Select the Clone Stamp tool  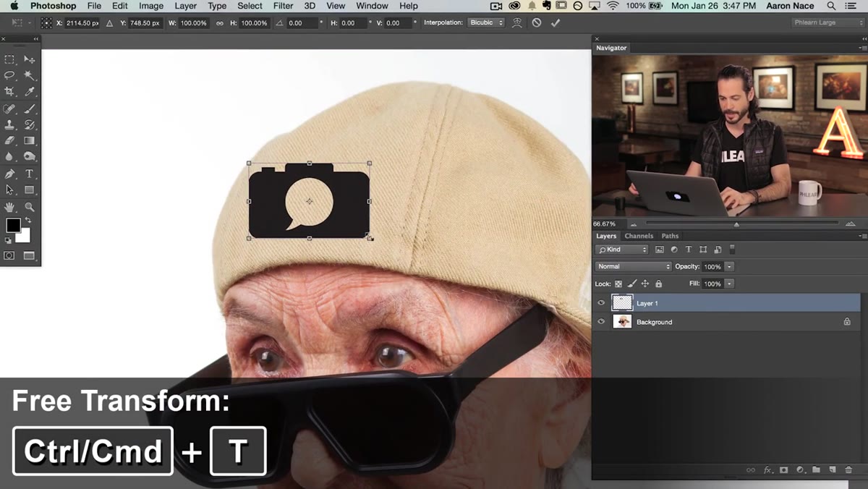pyautogui.click(x=9, y=124)
